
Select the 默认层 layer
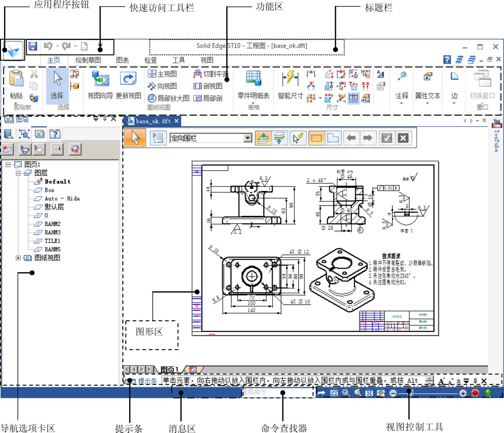pyautogui.click(x=54, y=207)
